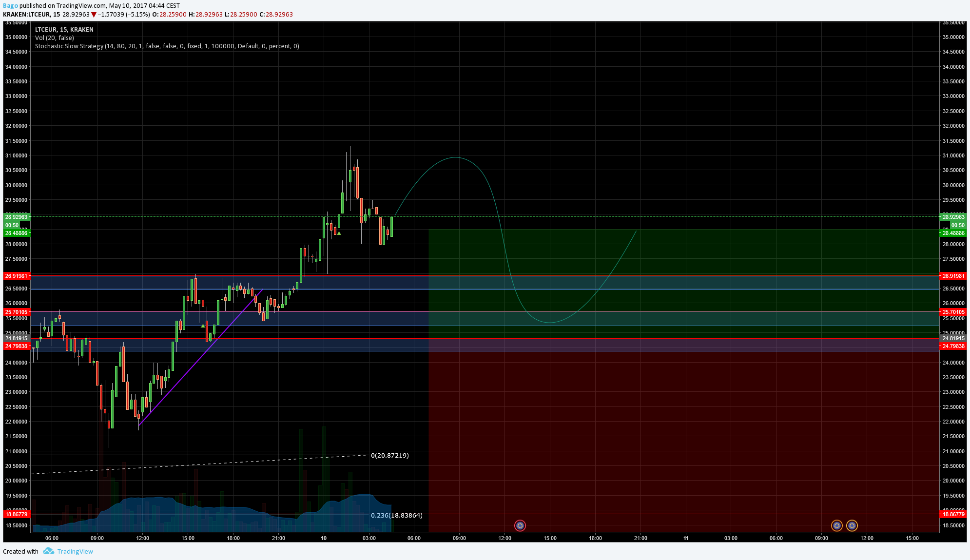
Task: Select the LTCEUR, 15, KRAKEN legend title
Action: pyautogui.click(x=64, y=30)
